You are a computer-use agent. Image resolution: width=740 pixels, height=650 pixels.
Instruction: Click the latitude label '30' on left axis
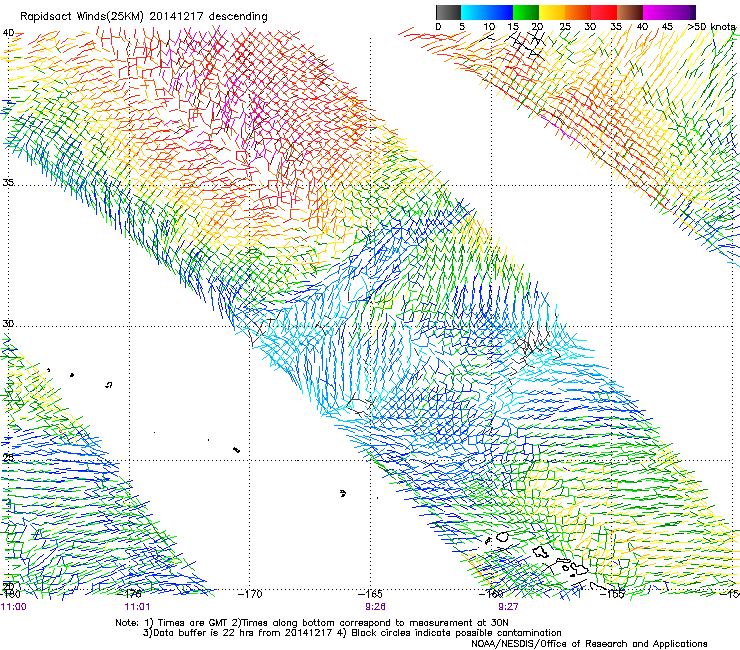tap(8, 324)
